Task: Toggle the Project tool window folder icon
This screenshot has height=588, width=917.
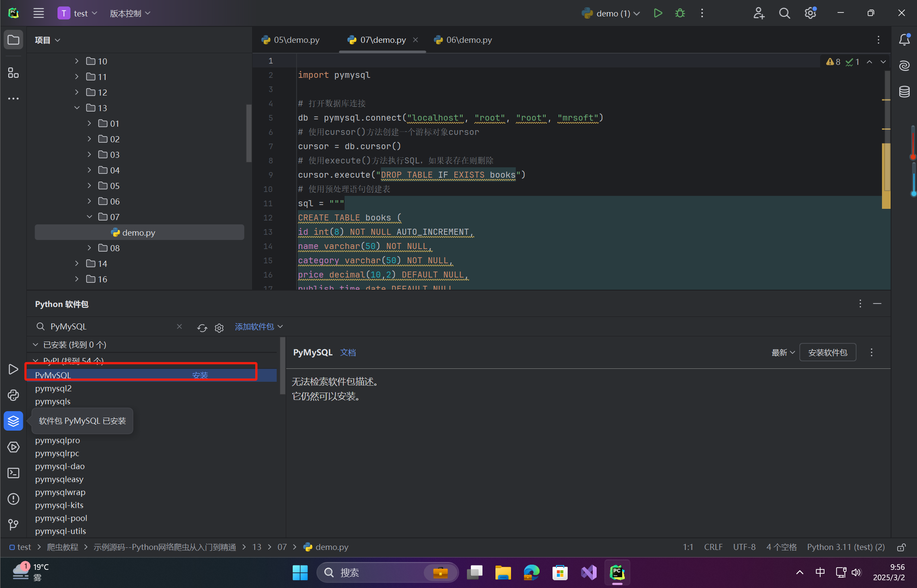Action: point(13,40)
